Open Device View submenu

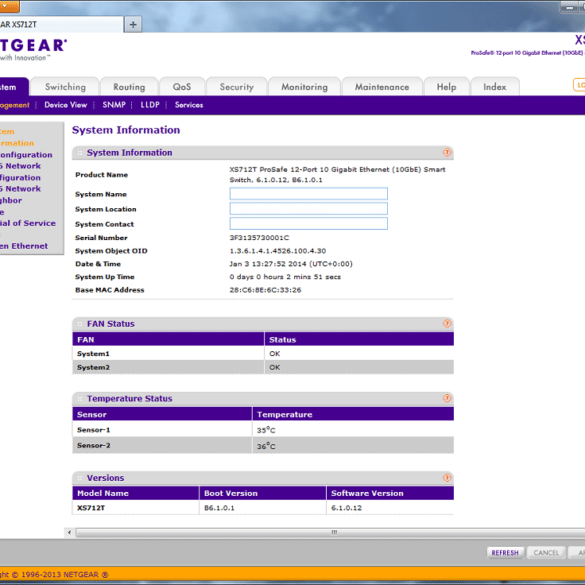point(66,105)
